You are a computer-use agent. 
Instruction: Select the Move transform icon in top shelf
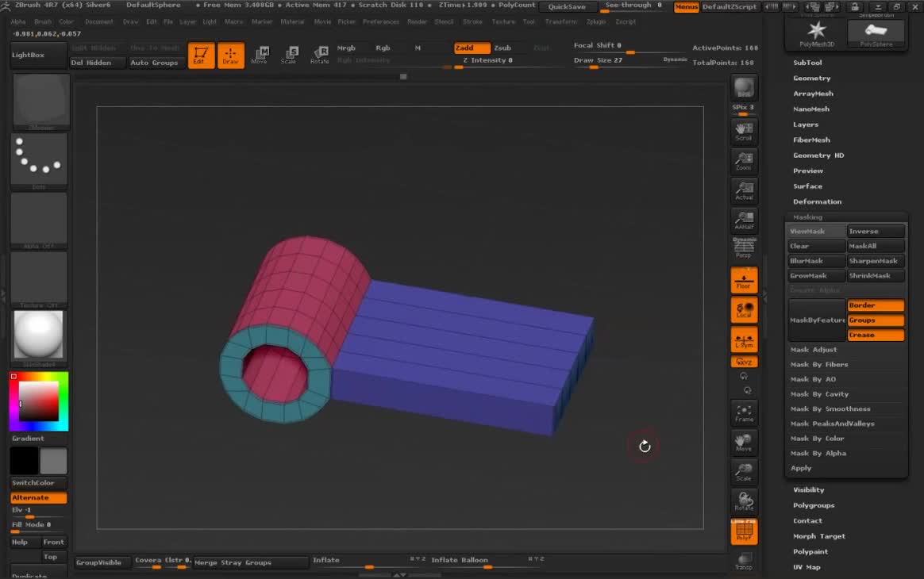click(260, 56)
